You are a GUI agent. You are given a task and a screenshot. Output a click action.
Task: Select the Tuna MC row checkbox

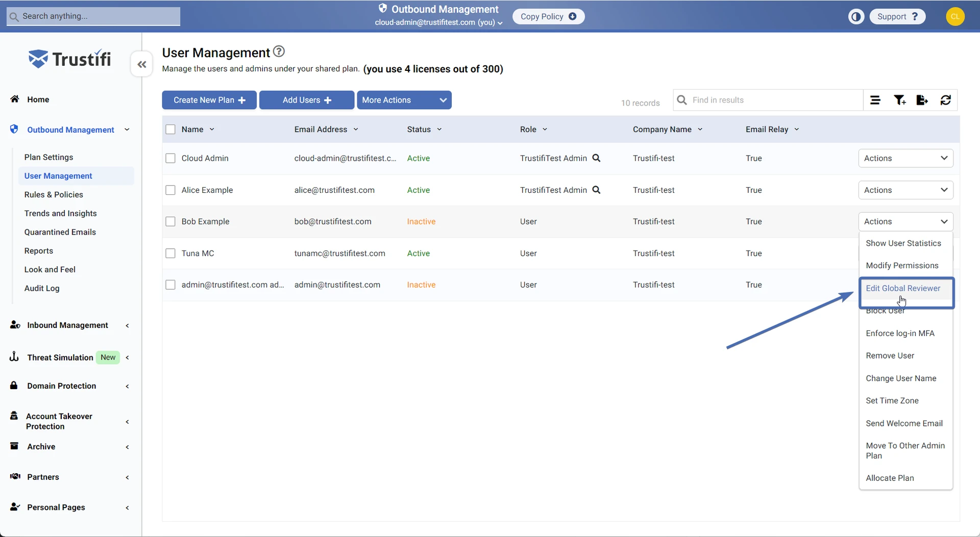(170, 253)
